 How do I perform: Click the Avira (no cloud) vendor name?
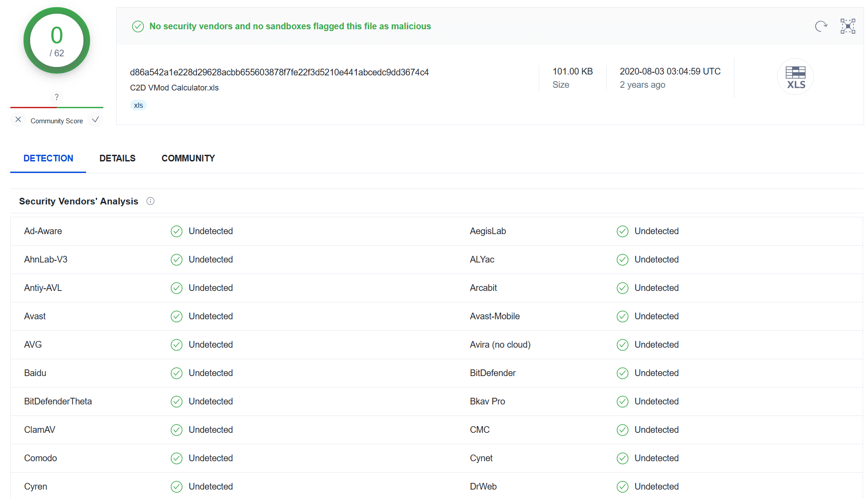click(500, 345)
